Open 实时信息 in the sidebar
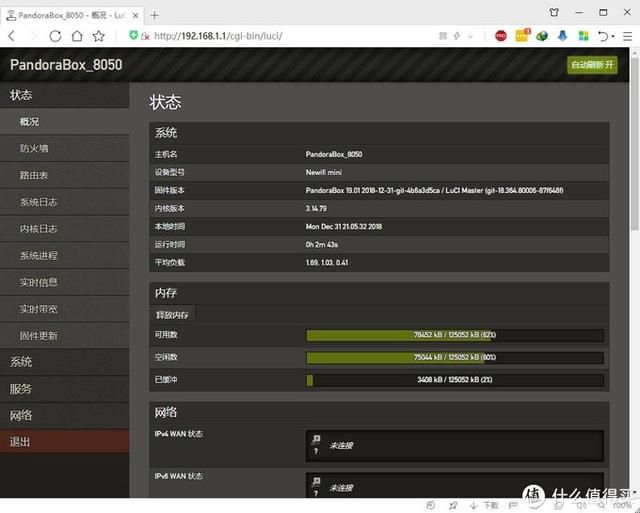The width and height of the screenshot is (640, 513). [64, 282]
